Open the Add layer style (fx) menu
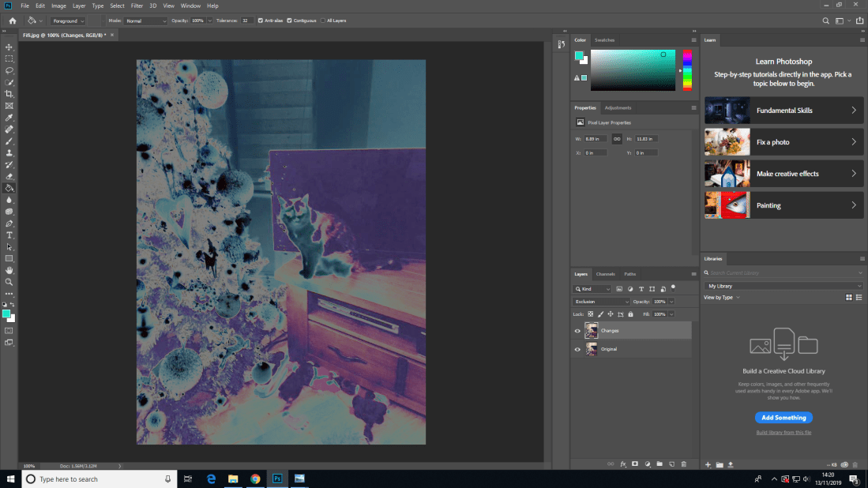 [x=623, y=464]
